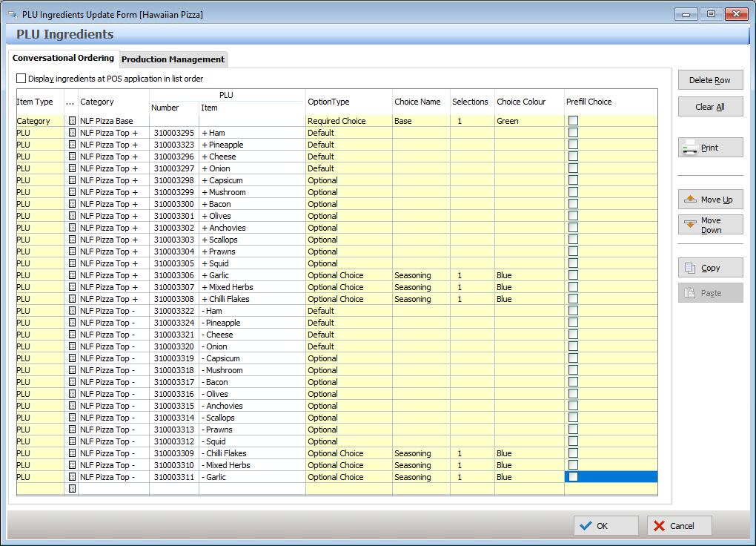
Task: Select Blue colour cell for + Mixed Herbs
Action: [x=528, y=287]
